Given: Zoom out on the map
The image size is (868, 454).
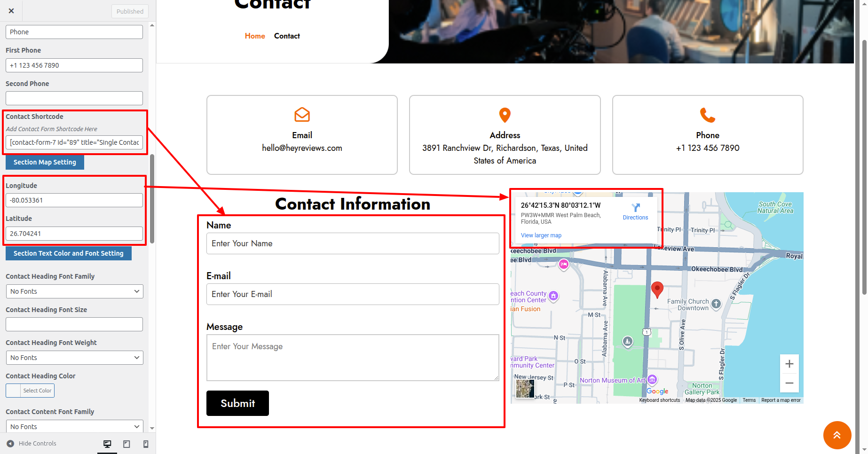Looking at the screenshot, I should pyautogui.click(x=789, y=383).
